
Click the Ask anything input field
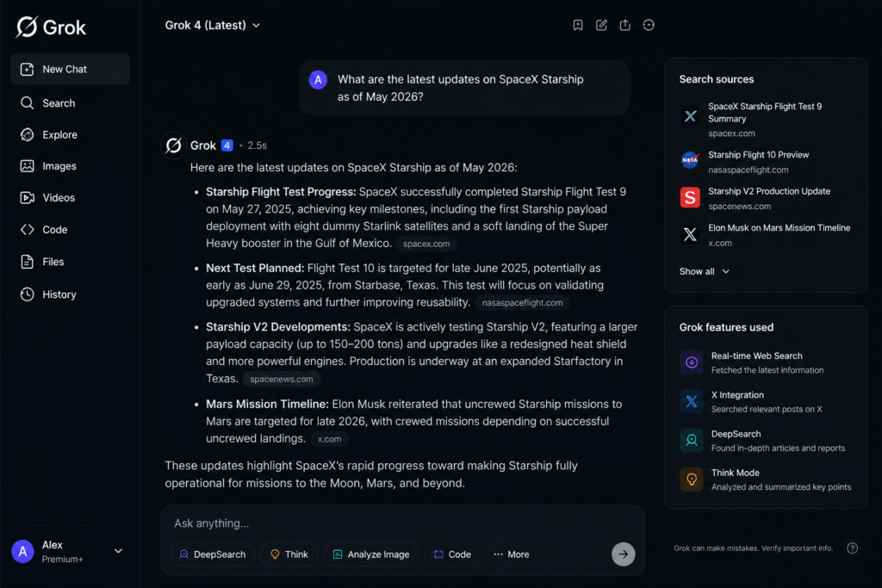402,523
